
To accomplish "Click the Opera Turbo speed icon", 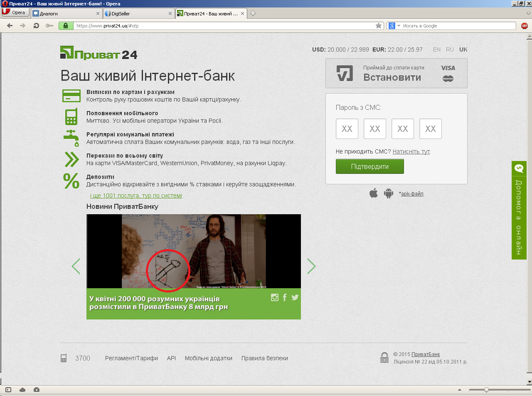I will 36,390.
